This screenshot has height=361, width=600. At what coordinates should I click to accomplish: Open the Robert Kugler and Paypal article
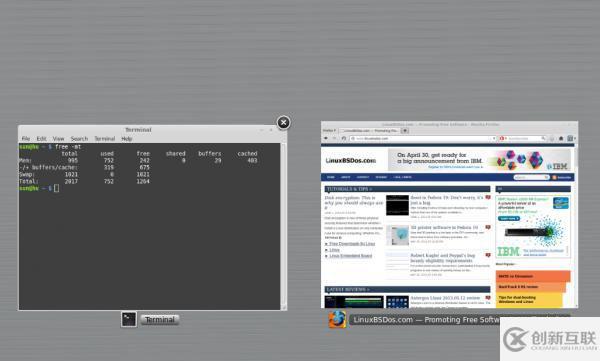point(443,258)
